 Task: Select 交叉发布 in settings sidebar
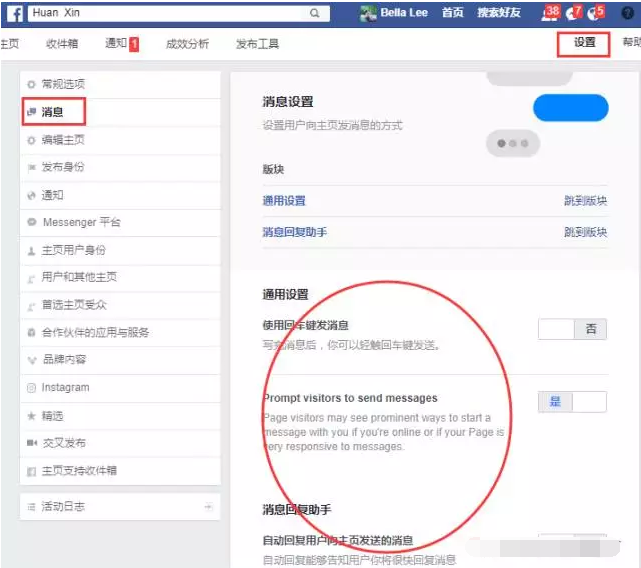pyautogui.click(x=120, y=443)
